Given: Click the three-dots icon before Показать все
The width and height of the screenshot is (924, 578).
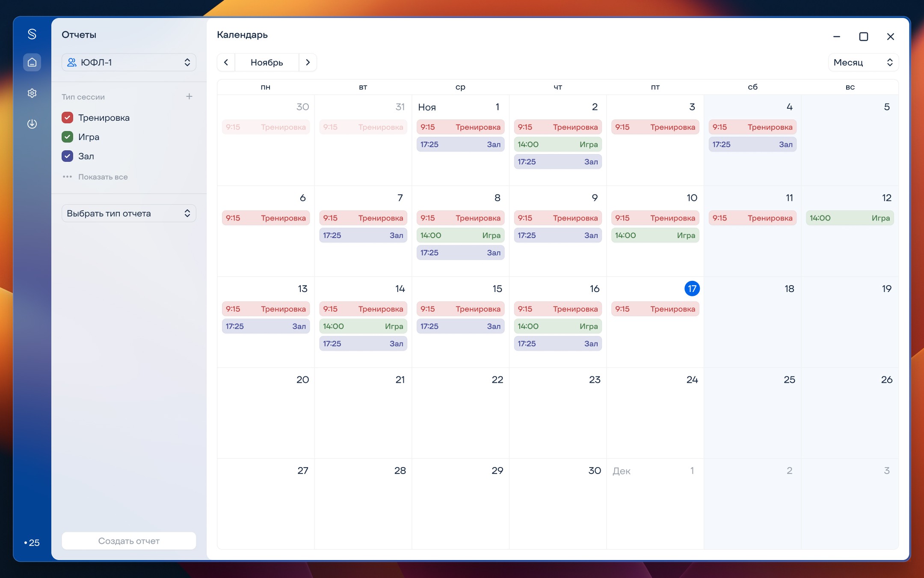Looking at the screenshot, I should tap(67, 176).
